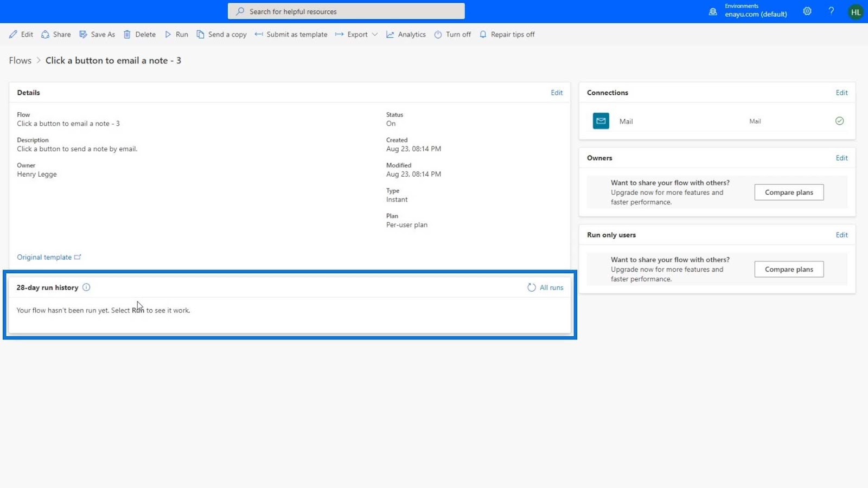Click the search magnifier icon
Viewport: 868px width, 488px height.
pyautogui.click(x=240, y=11)
